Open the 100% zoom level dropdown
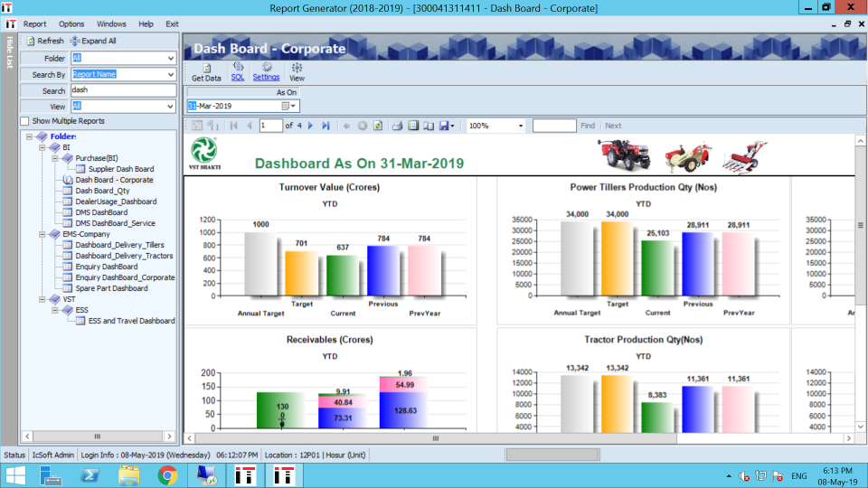868x488 pixels. pos(521,126)
